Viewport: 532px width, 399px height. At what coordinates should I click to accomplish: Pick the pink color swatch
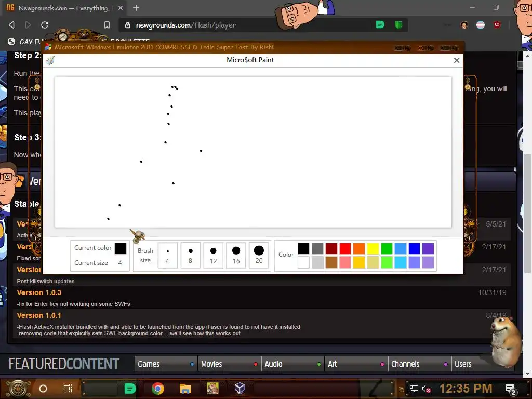tap(345, 262)
